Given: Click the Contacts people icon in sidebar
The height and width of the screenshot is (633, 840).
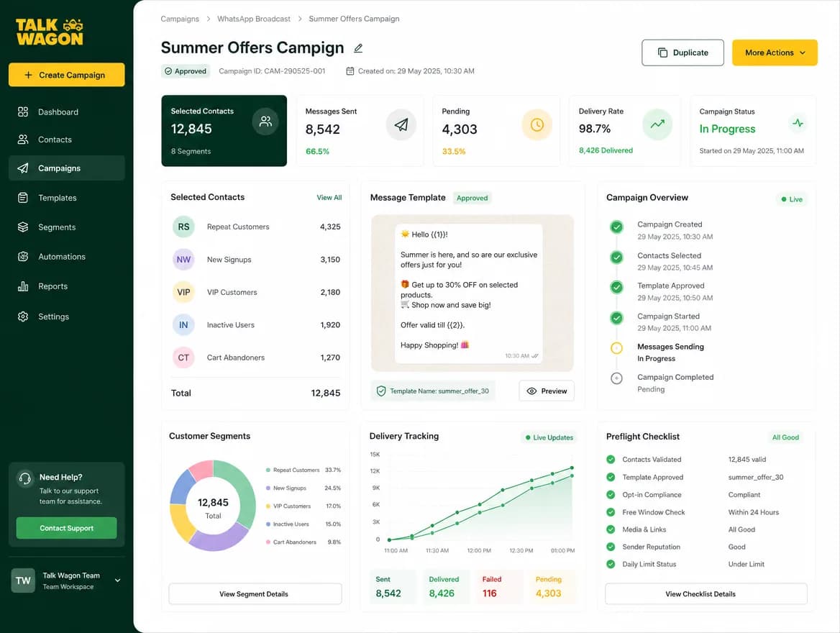Looking at the screenshot, I should 22,140.
